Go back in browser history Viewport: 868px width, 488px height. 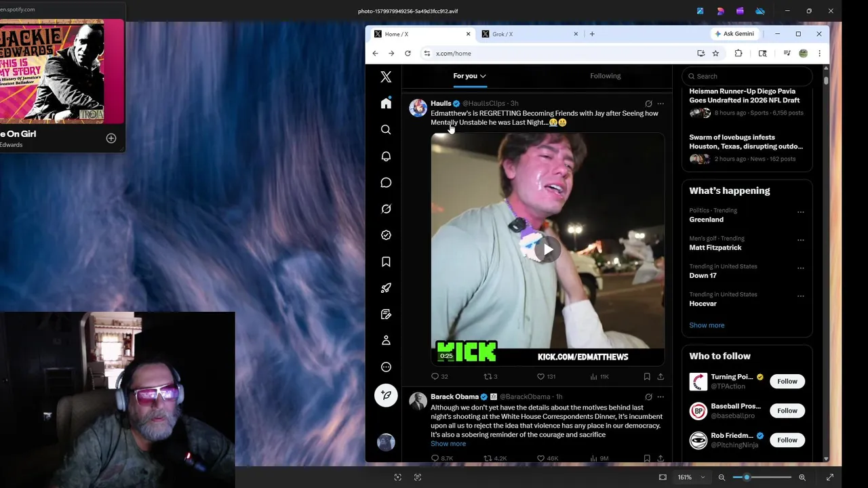click(x=375, y=54)
